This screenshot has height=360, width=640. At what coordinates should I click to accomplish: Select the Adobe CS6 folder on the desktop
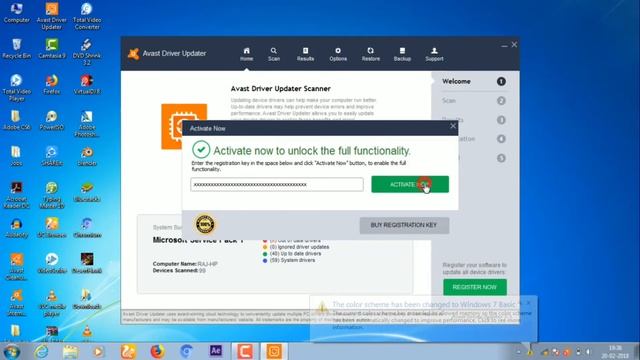(16, 120)
